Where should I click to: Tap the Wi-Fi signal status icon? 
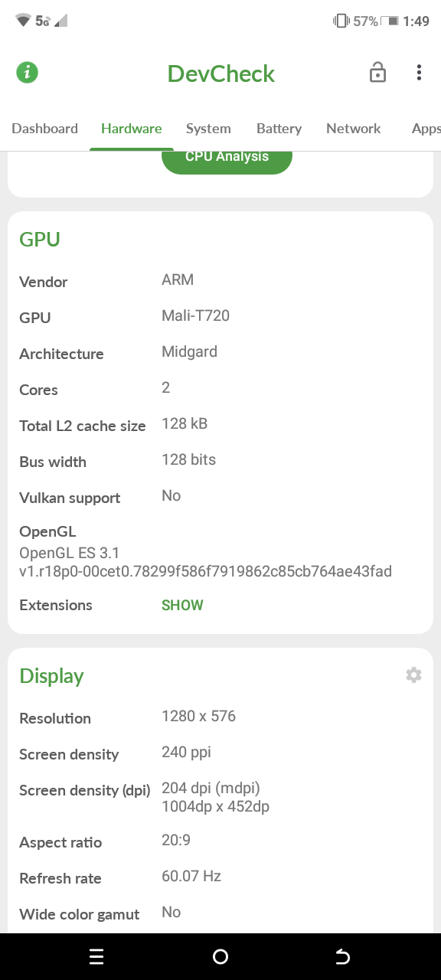coord(23,21)
